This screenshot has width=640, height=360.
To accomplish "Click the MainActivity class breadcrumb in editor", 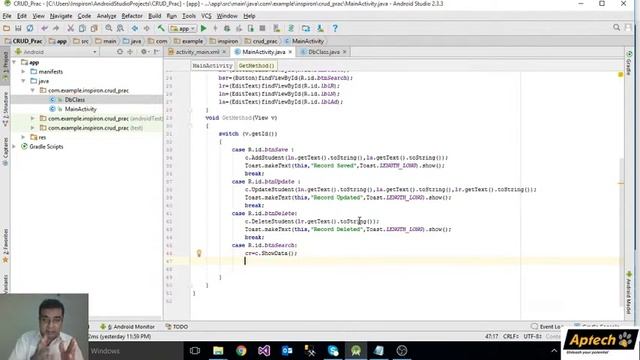I will tap(212, 66).
